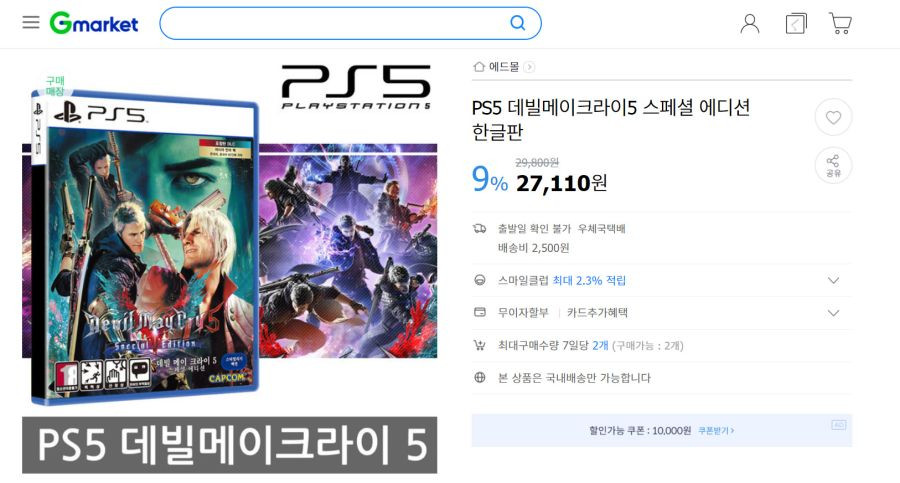
Task: Click the 최대 2.3% 적립 link
Action: (x=589, y=280)
